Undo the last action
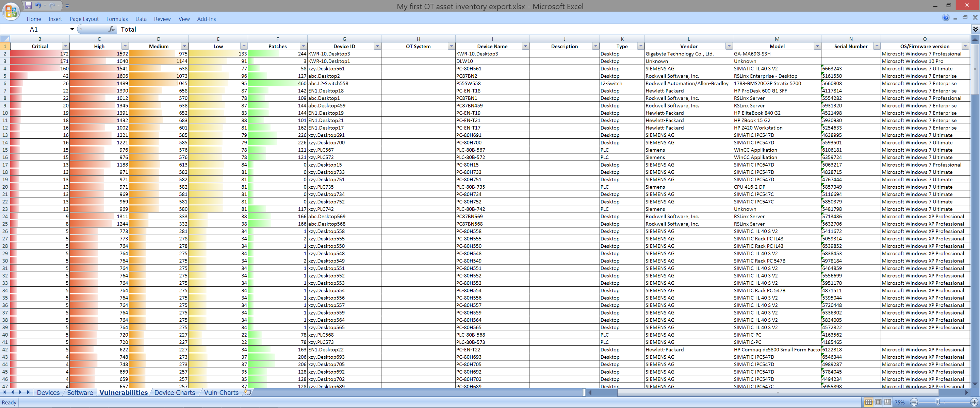980x408 pixels. click(x=38, y=5)
